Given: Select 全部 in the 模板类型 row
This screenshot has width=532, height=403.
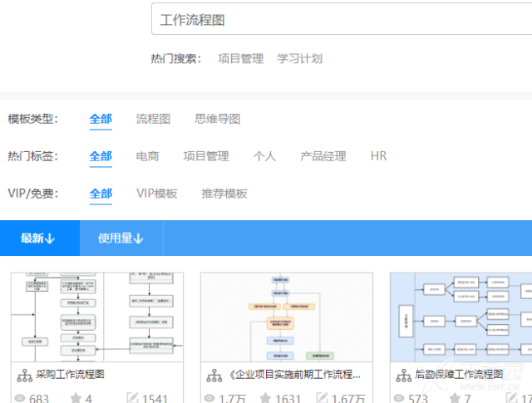Looking at the screenshot, I should point(101,119).
